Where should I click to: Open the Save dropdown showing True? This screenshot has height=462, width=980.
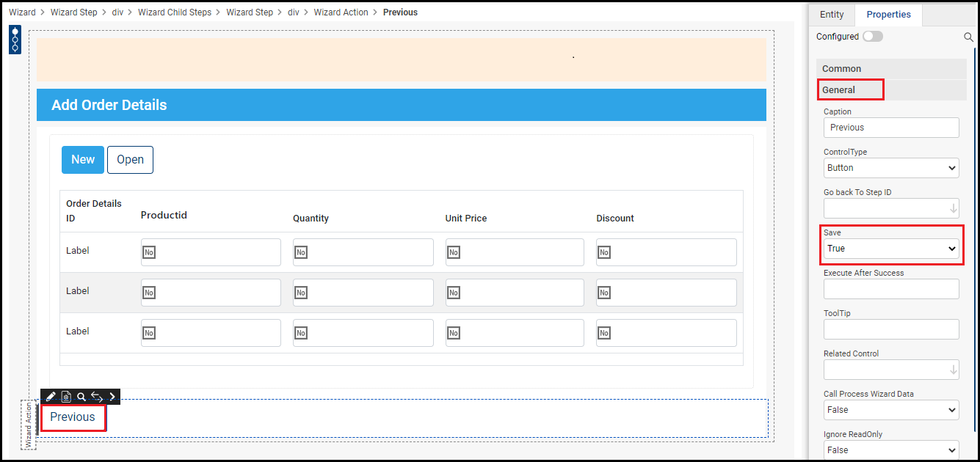[891, 249]
